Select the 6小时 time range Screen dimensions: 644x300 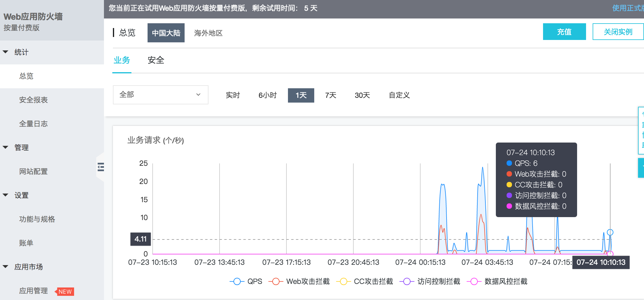pyautogui.click(x=267, y=95)
